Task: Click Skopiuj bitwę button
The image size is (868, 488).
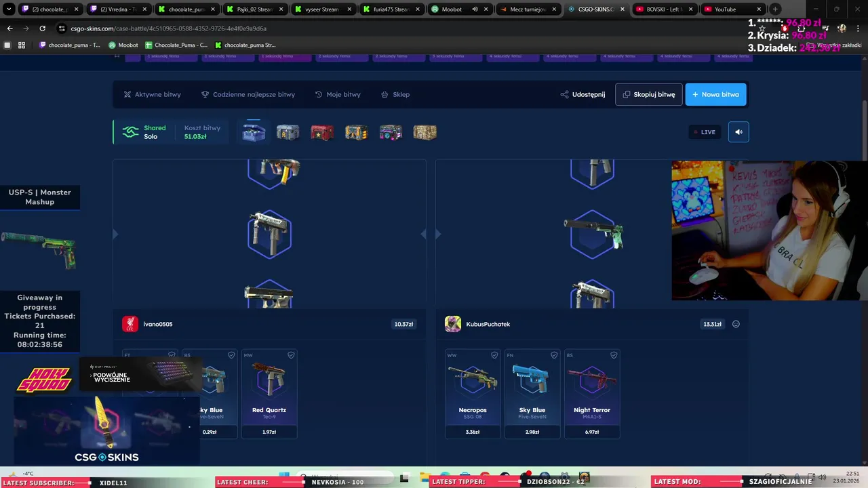Action: pyautogui.click(x=648, y=94)
